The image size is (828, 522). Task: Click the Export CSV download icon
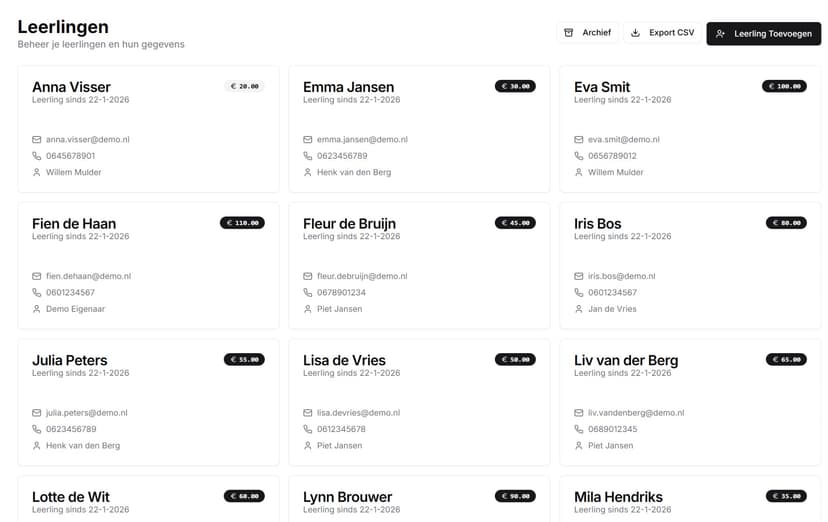pyautogui.click(x=635, y=33)
